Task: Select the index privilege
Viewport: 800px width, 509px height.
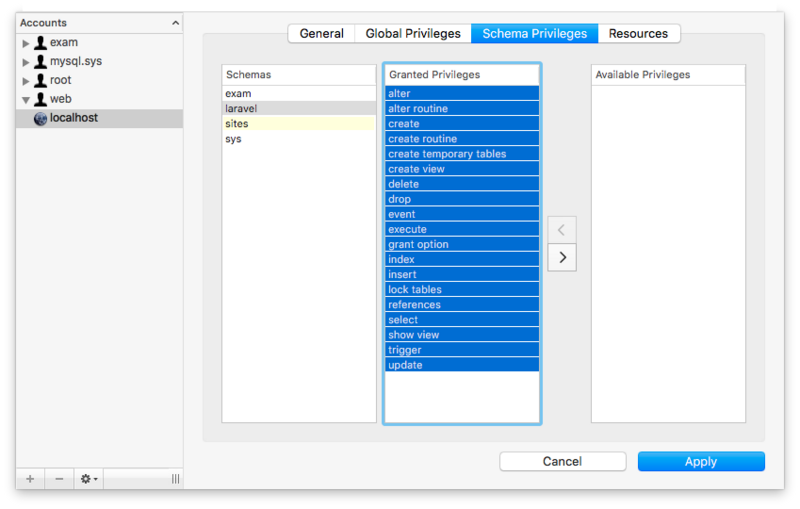Action: click(x=462, y=260)
